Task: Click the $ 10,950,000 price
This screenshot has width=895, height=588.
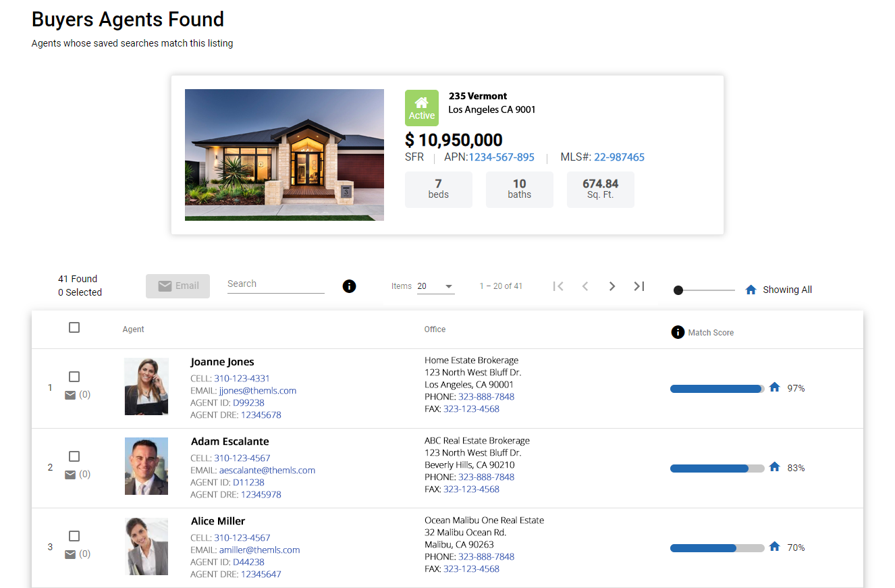Action: click(x=454, y=140)
